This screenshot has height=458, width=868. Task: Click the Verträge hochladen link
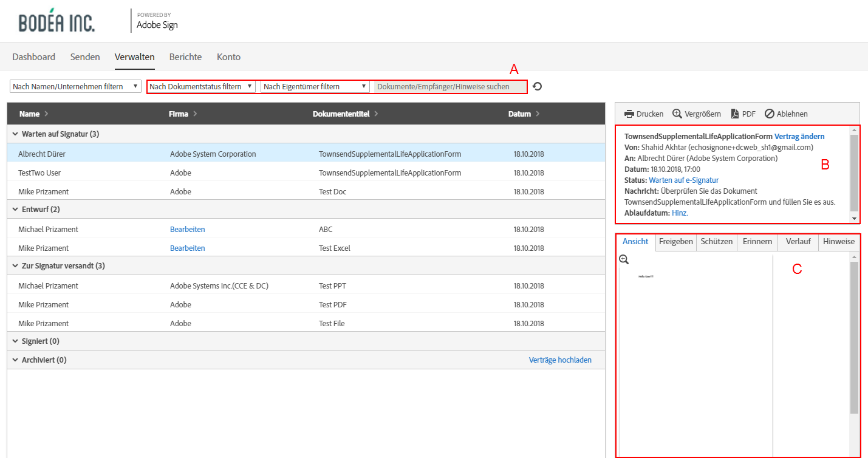(x=560, y=360)
